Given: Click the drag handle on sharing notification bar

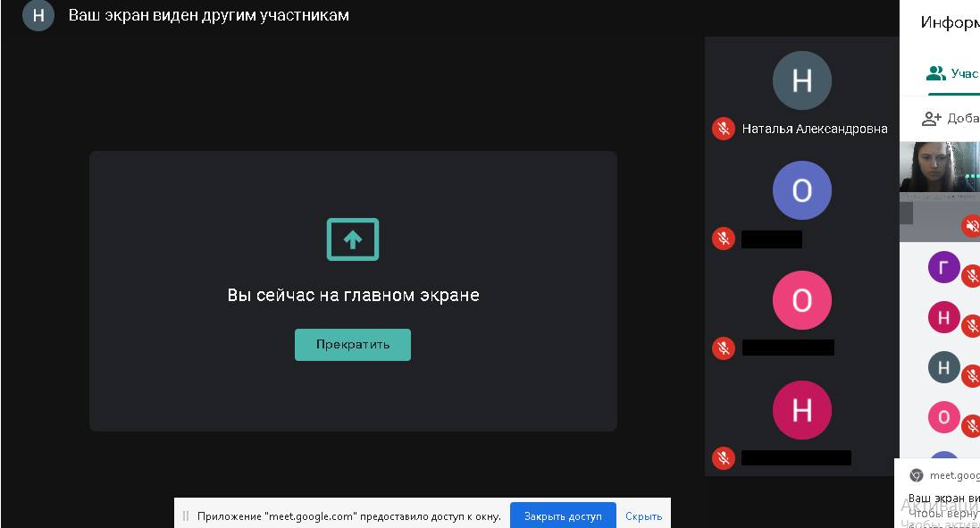Looking at the screenshot, I should pyautogui.click(x=186, y=515).
